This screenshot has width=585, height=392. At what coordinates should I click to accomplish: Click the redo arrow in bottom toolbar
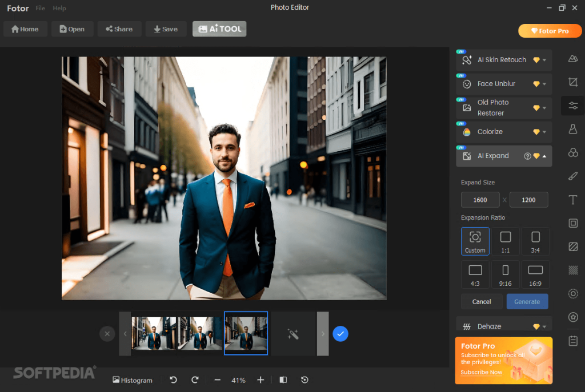[x=195, y=380]
